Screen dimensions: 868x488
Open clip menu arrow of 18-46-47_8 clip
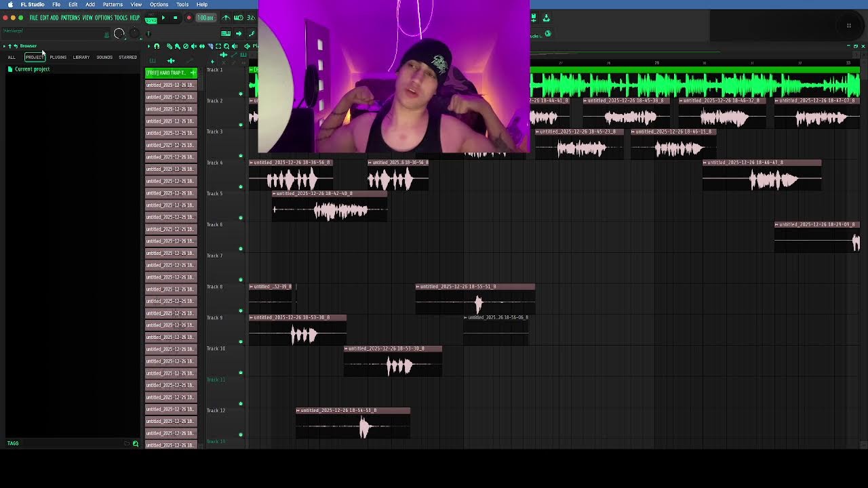705,163
